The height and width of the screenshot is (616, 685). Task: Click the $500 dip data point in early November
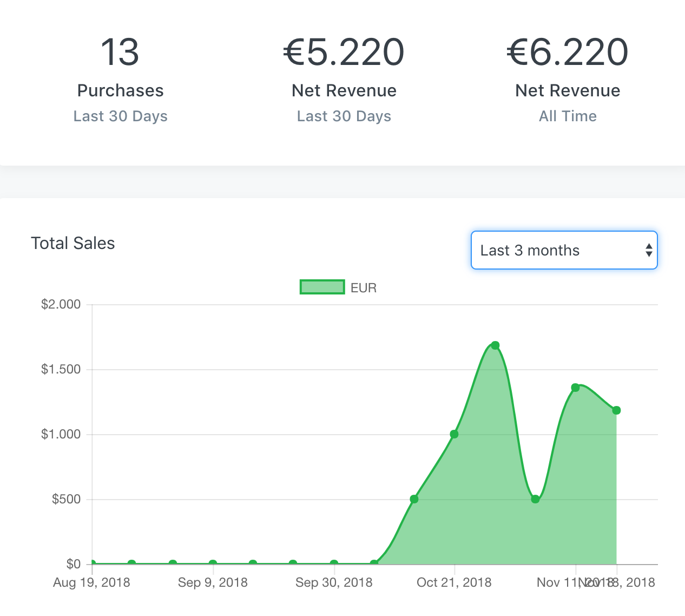pyautogui.click(x=535, y=499)
